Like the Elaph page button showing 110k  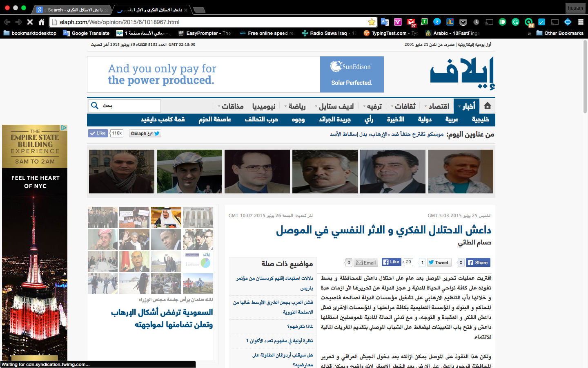(x=98, y=133)
